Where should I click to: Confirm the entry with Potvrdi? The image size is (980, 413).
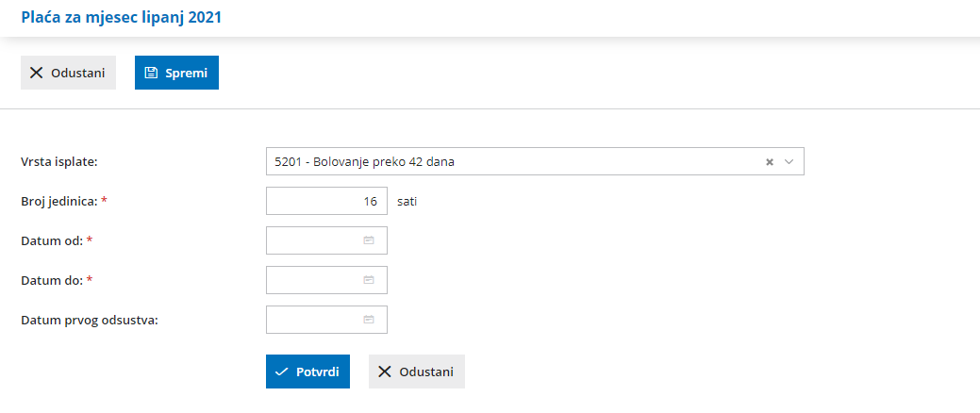[x=307, y=372]
